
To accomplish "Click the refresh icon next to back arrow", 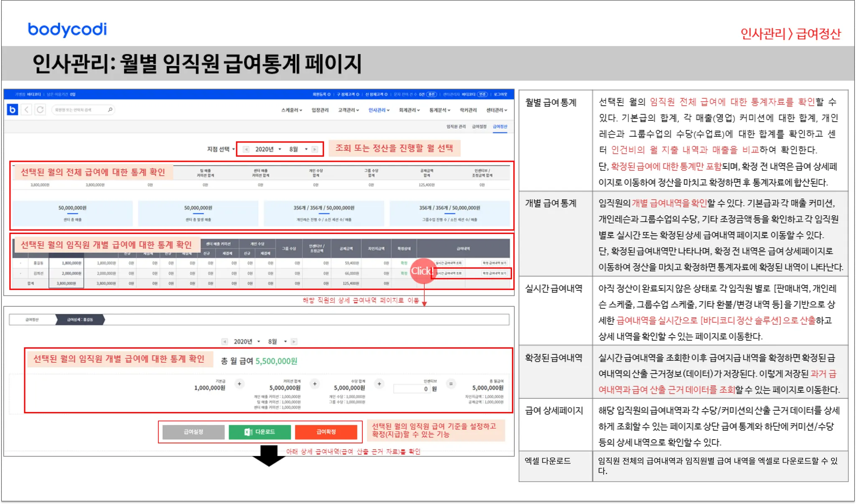I will point(40,110).
